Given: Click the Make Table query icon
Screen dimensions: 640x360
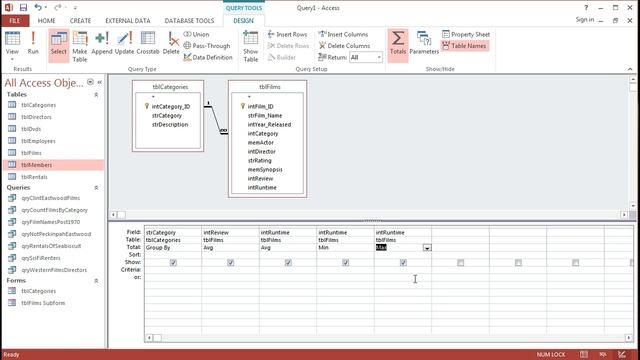Looking at the screenshot, I should coord(80,47).
